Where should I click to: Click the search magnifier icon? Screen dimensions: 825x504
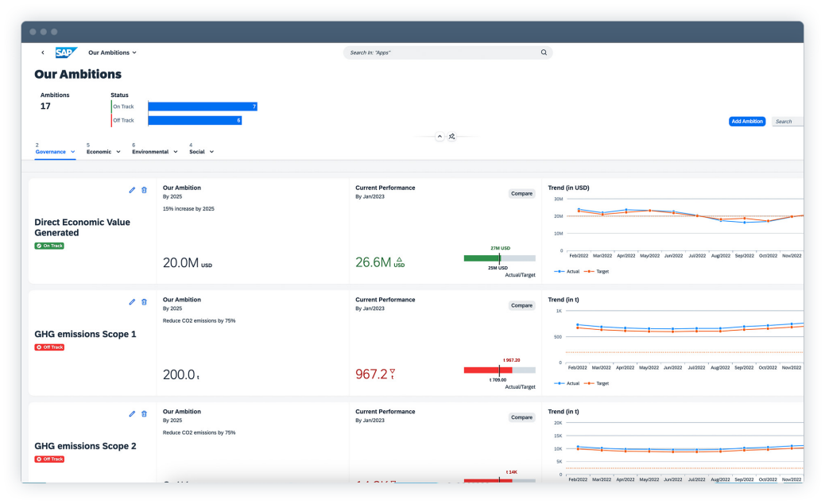[x=544, y=52]
